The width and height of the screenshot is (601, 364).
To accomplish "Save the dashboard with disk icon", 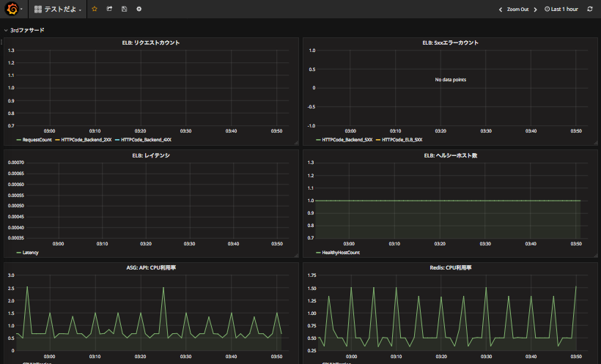I will [124, 9].
